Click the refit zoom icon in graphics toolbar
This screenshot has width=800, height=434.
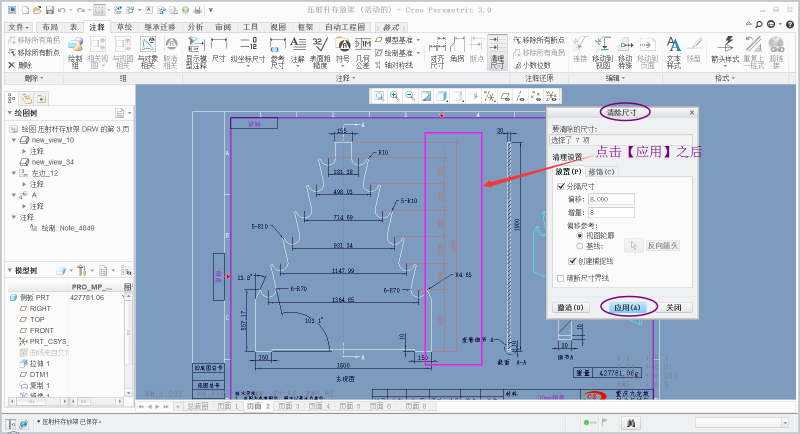coord(379,96)
